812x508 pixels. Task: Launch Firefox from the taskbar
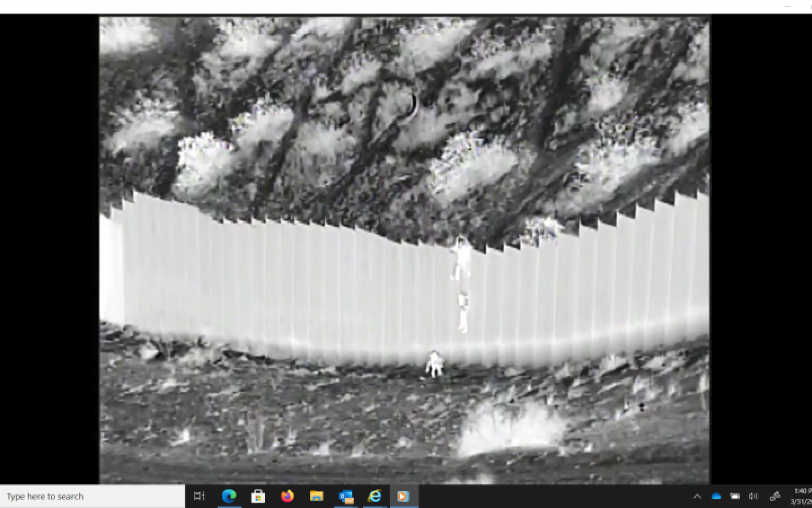click(x=287, y=496)
